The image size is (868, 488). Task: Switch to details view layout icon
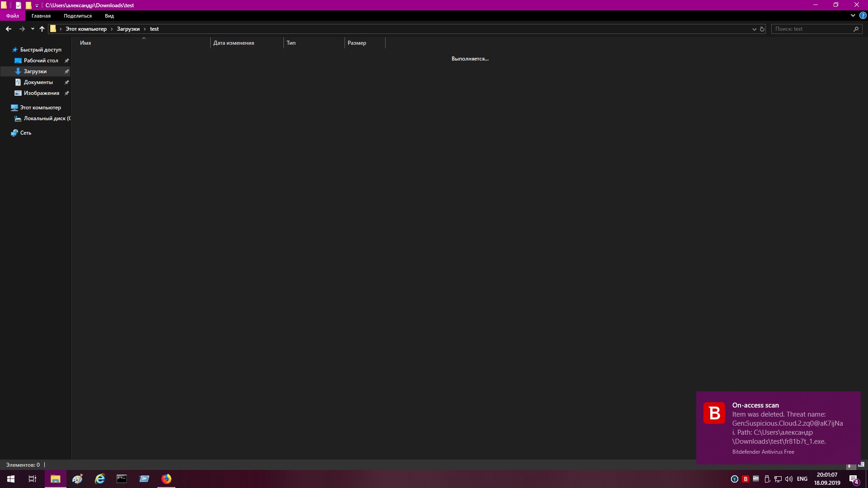point(850,465)
